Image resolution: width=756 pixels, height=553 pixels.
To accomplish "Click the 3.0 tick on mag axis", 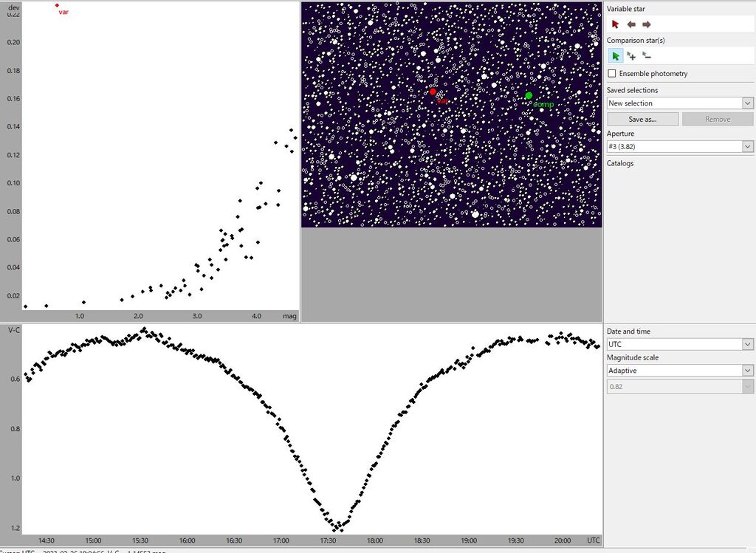I will 197,316.
